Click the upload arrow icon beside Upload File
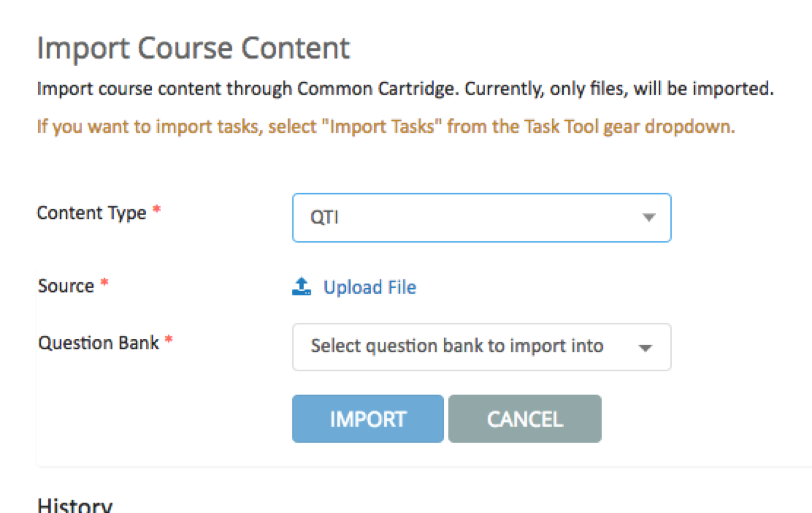 coord(301,286)
